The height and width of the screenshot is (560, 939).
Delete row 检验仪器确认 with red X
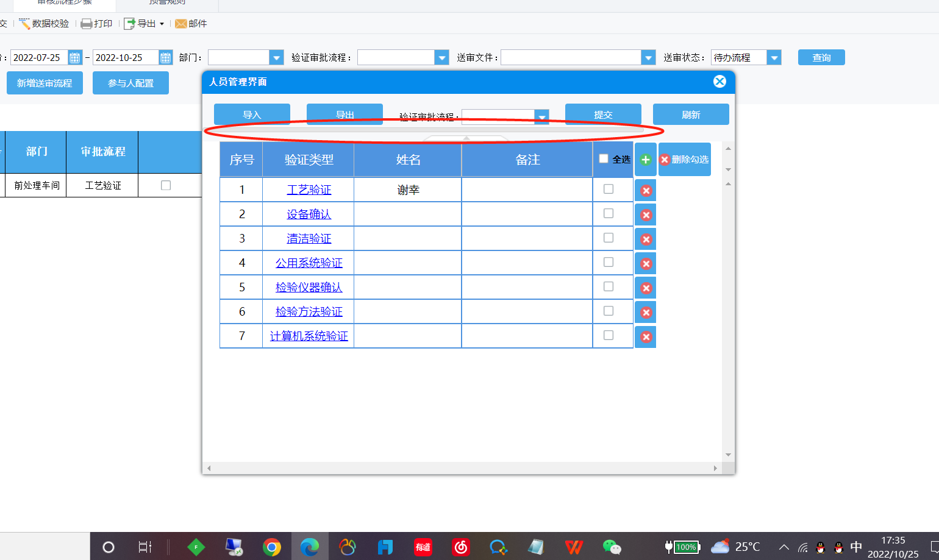(x=646, y=288)
